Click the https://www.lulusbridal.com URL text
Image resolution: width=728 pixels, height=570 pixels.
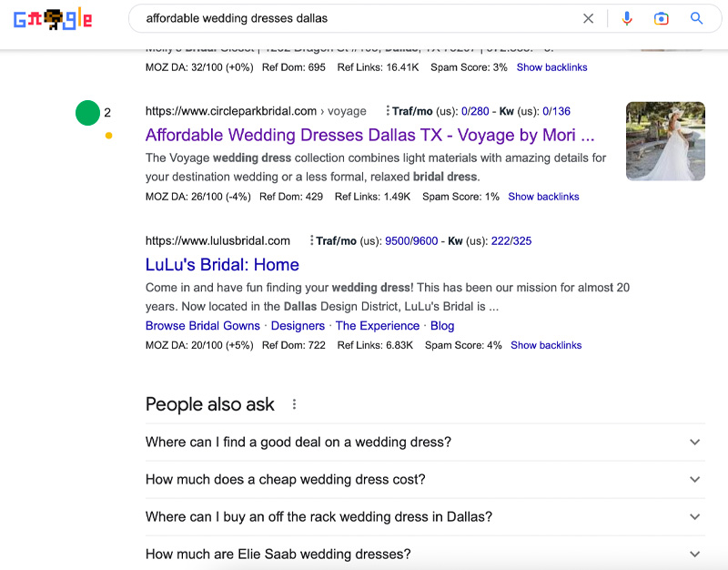217,240
